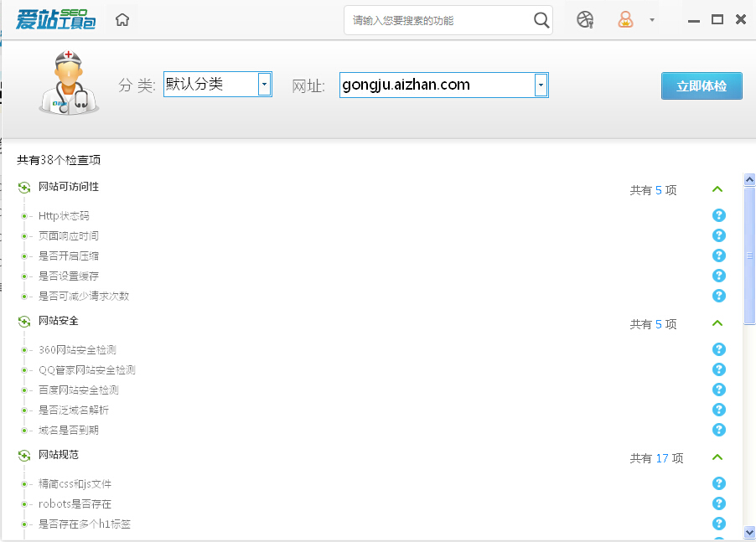Collapse the 网站规范 section chevron
Viewport: 756px width, 542px height.
[717, 457]
